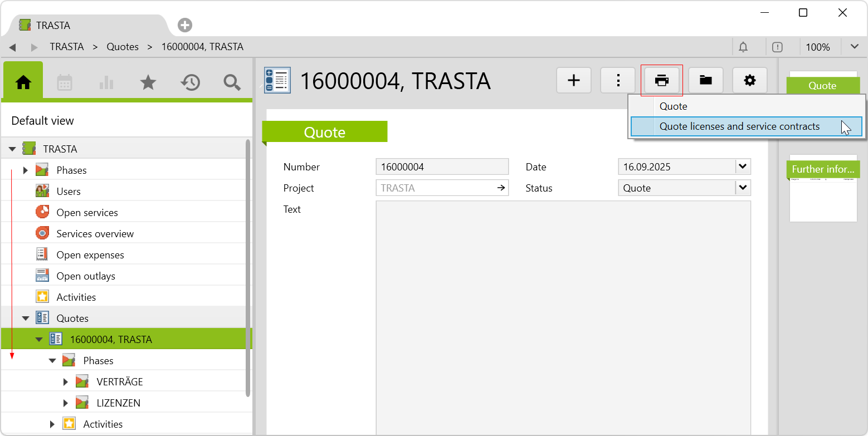Open the history clock tab
The height and width of the screenshot is (436, 868).
(190, 83)
